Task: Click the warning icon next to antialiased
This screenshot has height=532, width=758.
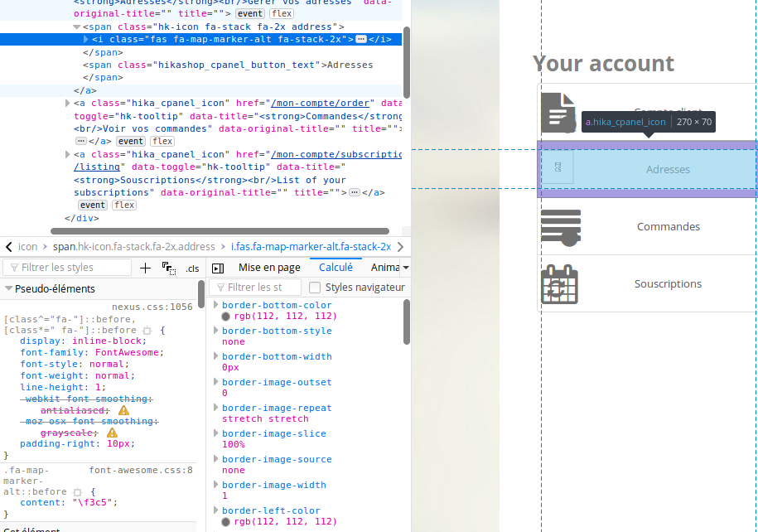Action: [x=123, y=410]
